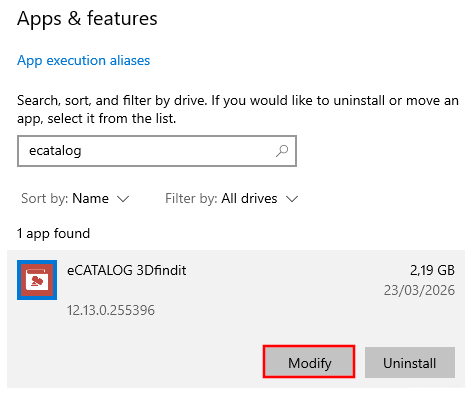Click the '1 app found' label
Screen dimensions: 471x393
(53, 233)
